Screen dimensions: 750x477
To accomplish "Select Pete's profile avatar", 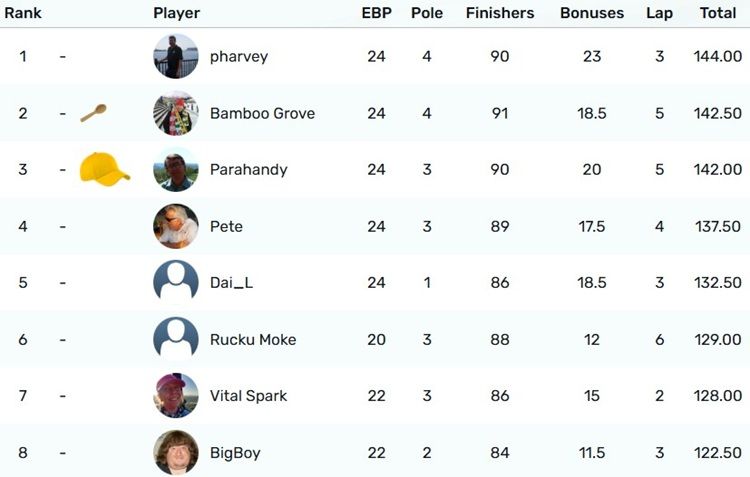I will [176, 226].
